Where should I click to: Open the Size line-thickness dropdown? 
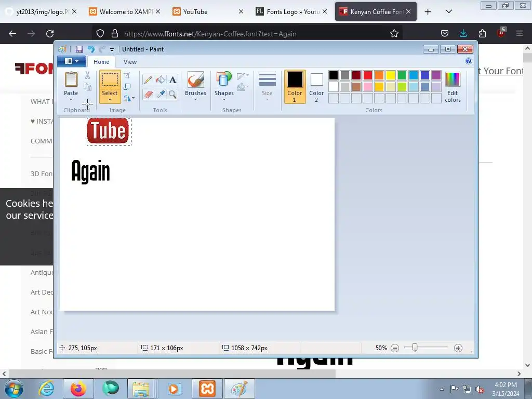click(x=267, y=99)
